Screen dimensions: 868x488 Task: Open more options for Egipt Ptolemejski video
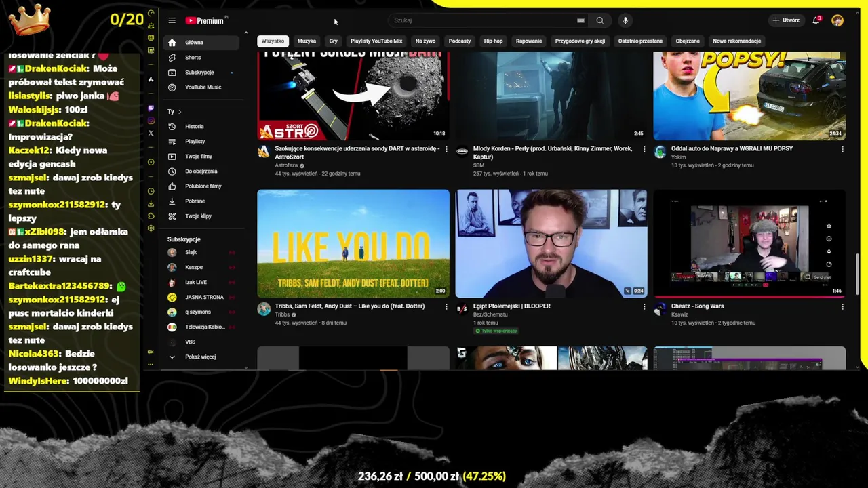(644, 306)
